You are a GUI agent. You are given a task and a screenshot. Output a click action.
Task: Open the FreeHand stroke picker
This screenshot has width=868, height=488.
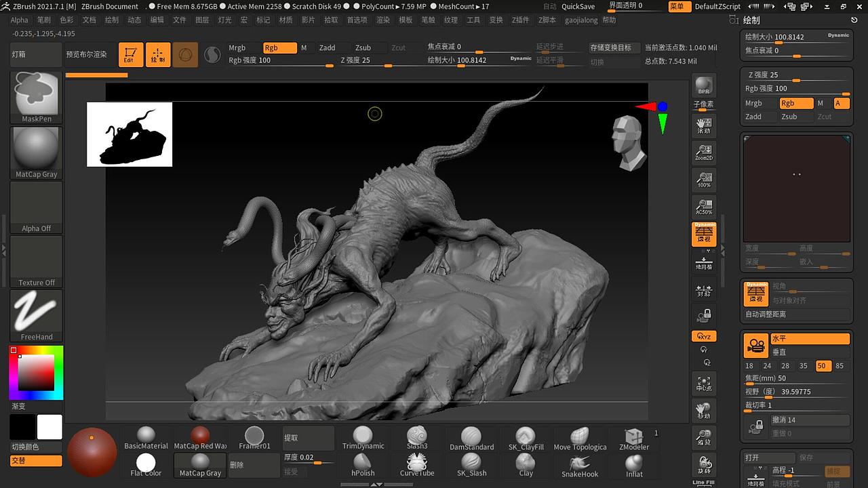click(x=37, y=316)
